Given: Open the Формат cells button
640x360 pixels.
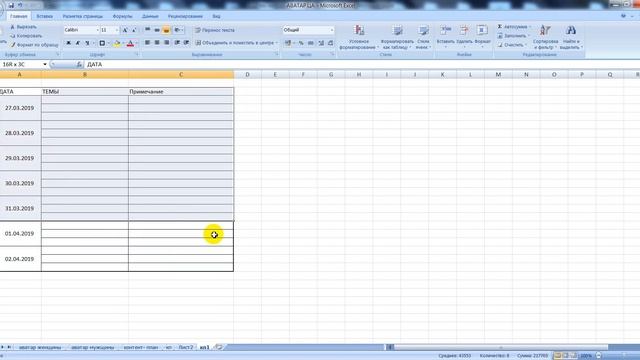Looking at the screenshot, I should 482,36.
